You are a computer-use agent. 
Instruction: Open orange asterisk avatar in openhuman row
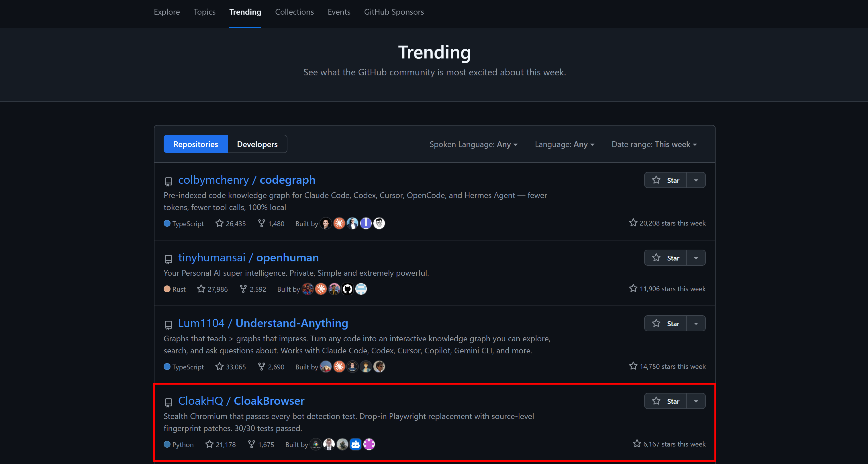(x=321, y=289)
